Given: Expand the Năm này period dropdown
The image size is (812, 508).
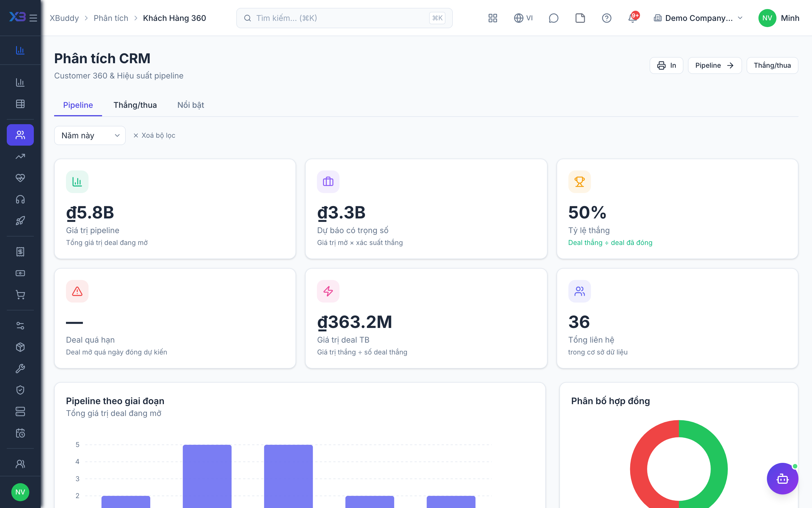Looking at the screenshot, I should pyautogui.click(x=90, y=135).
